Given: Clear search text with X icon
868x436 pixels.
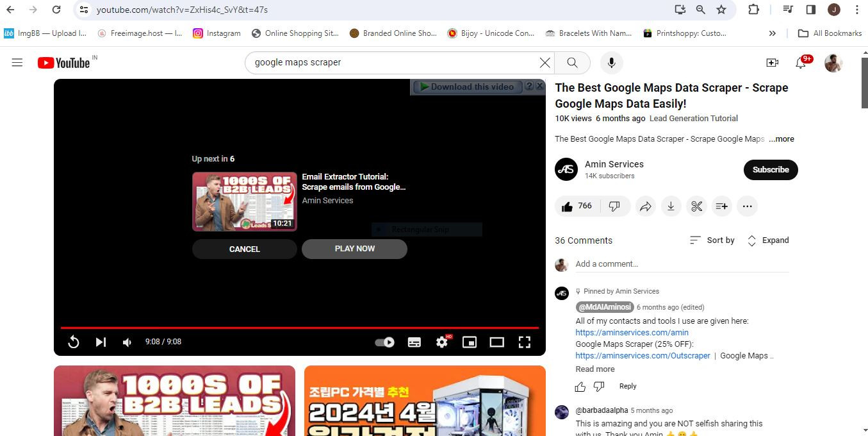Looking at the screenshot, I should coord(545,62).
